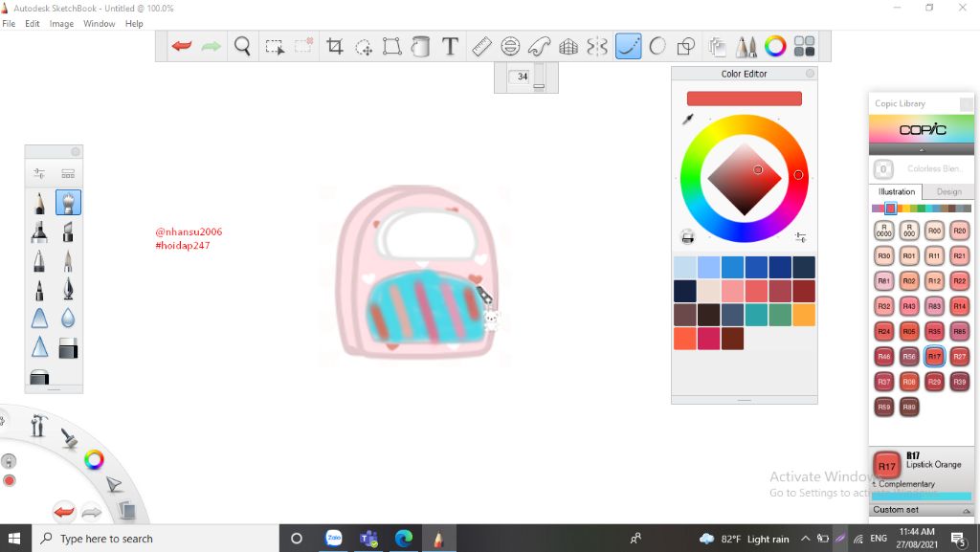Switch to the Design tab in Copic Library
The width and height of the screenshot is (980, 552).
point(948,191)
